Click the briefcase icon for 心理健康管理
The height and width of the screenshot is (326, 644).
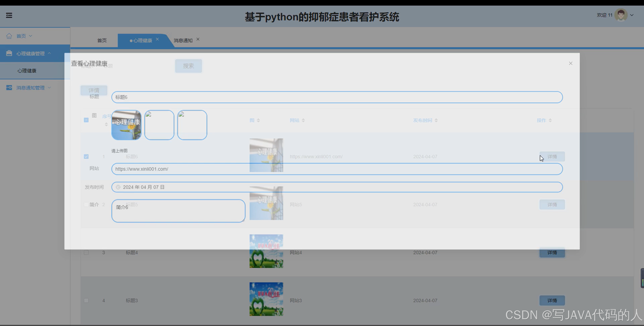(9, 53)
